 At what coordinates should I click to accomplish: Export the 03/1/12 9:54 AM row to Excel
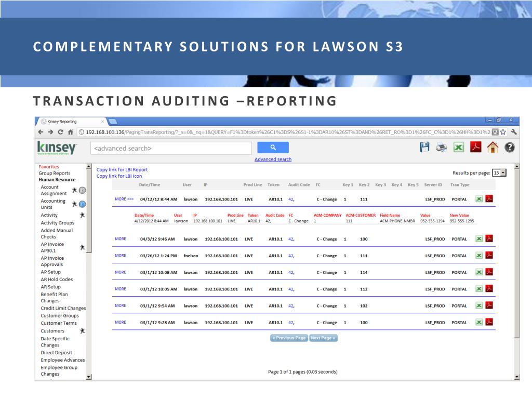coord(478,305)
